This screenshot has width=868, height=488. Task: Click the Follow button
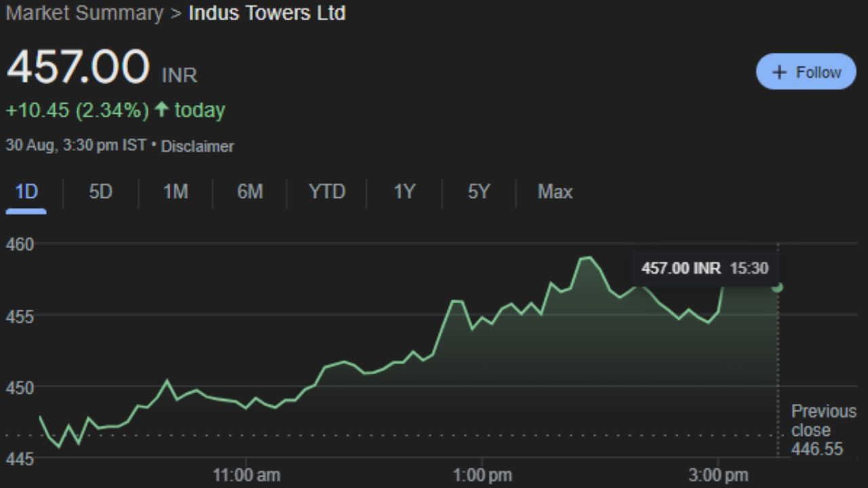(806, 72)
